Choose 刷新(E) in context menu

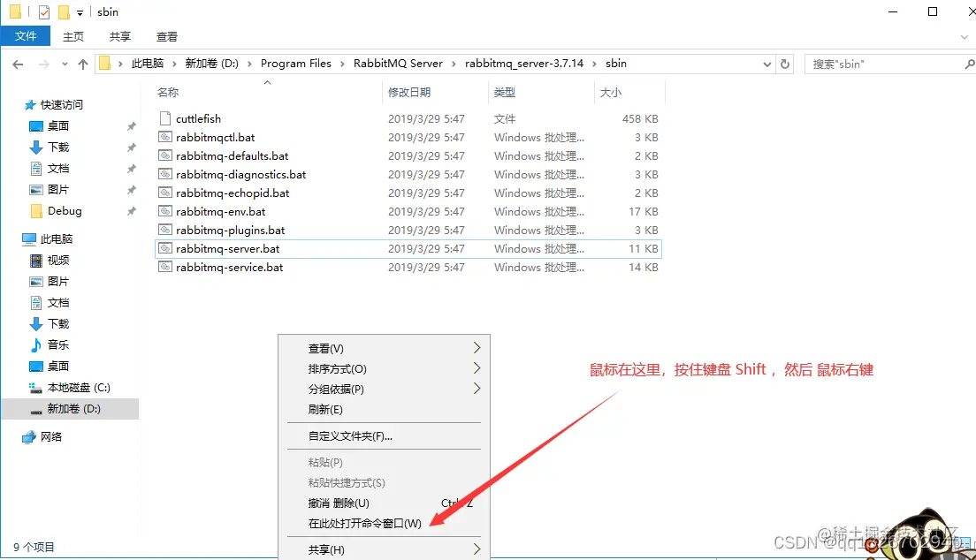tap(384, 410)
